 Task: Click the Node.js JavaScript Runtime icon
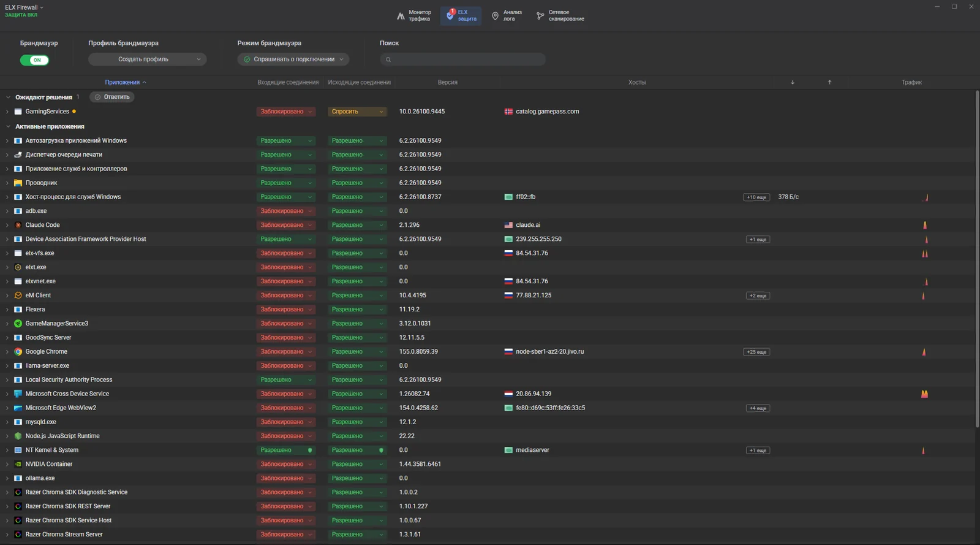pyautogui.click(x=18, y=436)
